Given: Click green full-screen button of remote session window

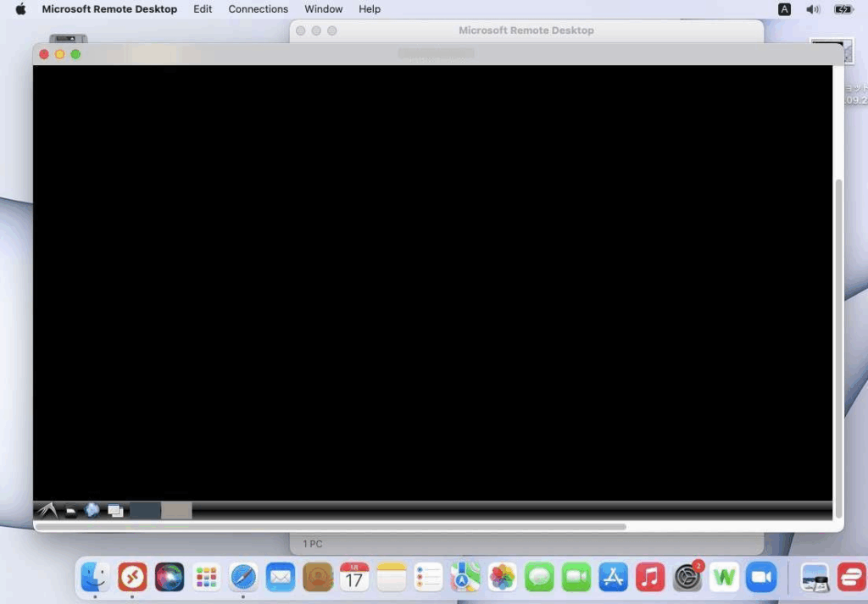Looking at the screenshot, I should 75,54.
